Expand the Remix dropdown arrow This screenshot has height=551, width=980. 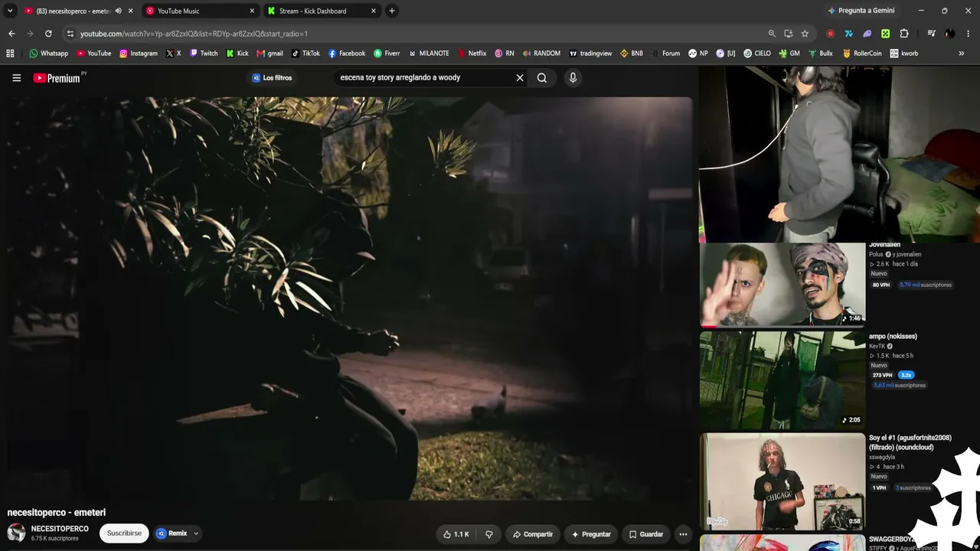(x=196, y=533)
